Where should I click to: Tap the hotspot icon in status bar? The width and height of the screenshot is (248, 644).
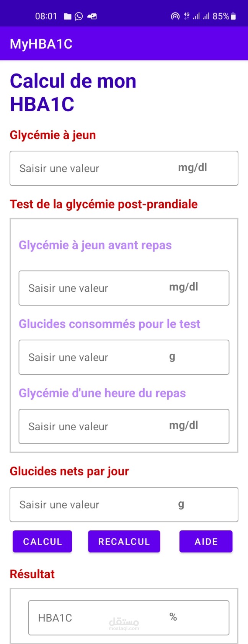coord(175,16)
